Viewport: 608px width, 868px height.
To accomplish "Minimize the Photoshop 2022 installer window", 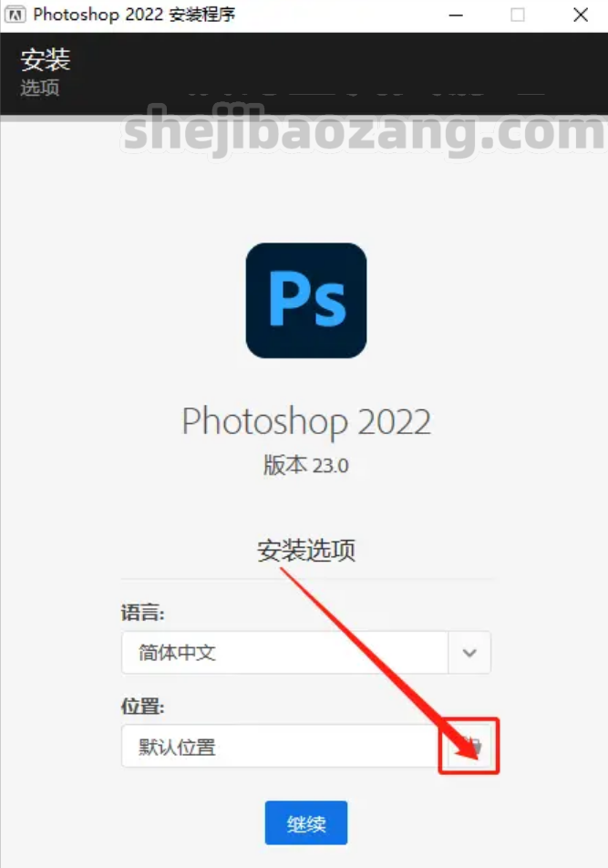I will (456, 15).
